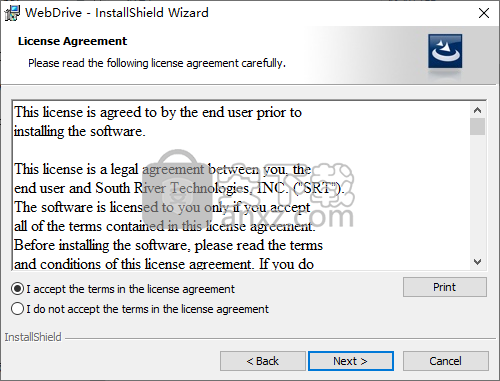
Task: Click the license scrollbar thumb
Action: coord(477,126)
